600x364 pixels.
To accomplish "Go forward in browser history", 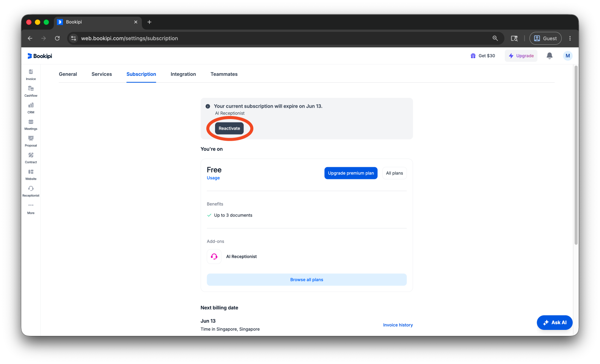I will (44, 38).
